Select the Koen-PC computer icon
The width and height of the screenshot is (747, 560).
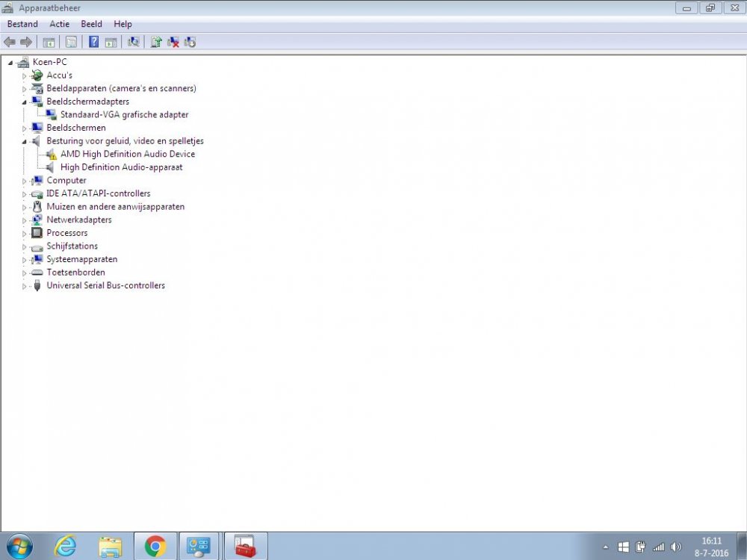click(22, 62)
